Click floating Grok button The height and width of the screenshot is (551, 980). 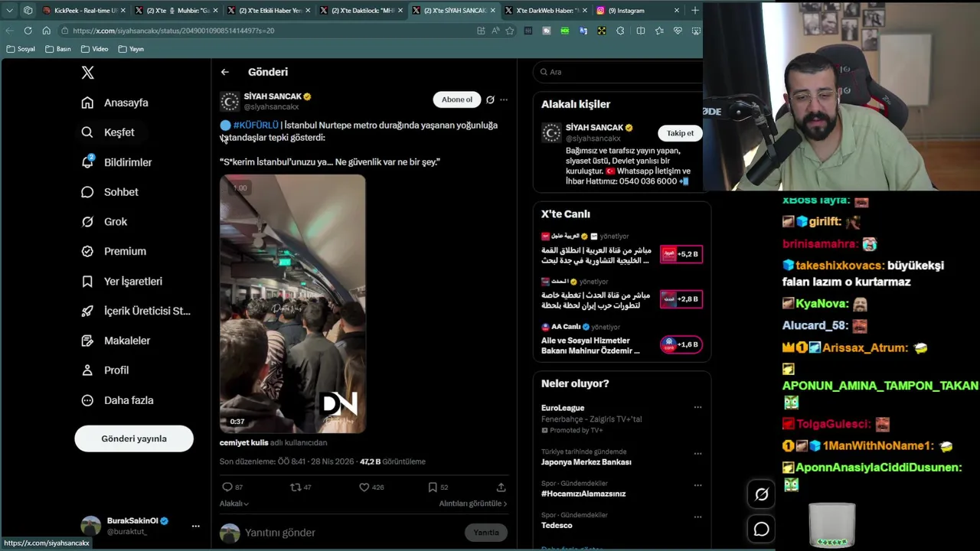pyautogui.click(x=762, y=494)
